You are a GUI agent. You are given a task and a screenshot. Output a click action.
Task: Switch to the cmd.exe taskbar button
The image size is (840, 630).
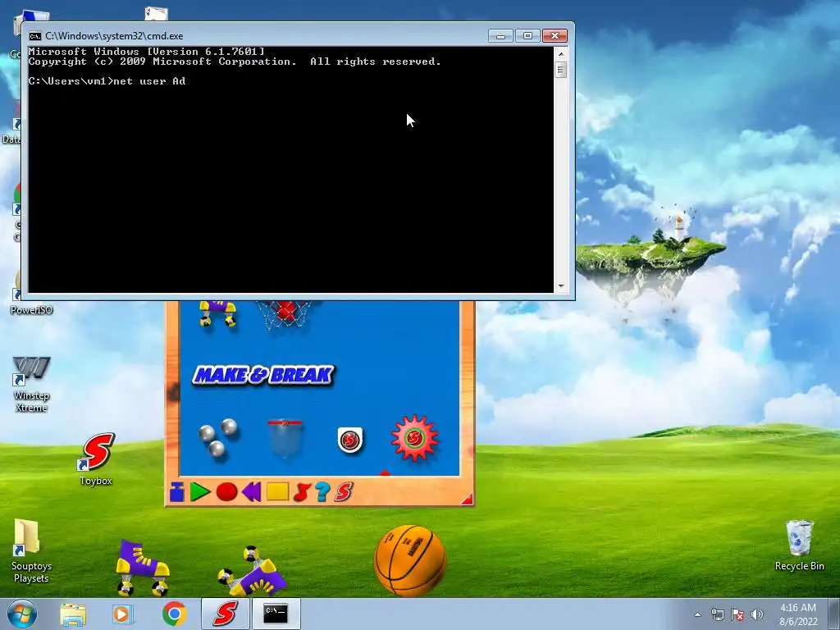276,614
